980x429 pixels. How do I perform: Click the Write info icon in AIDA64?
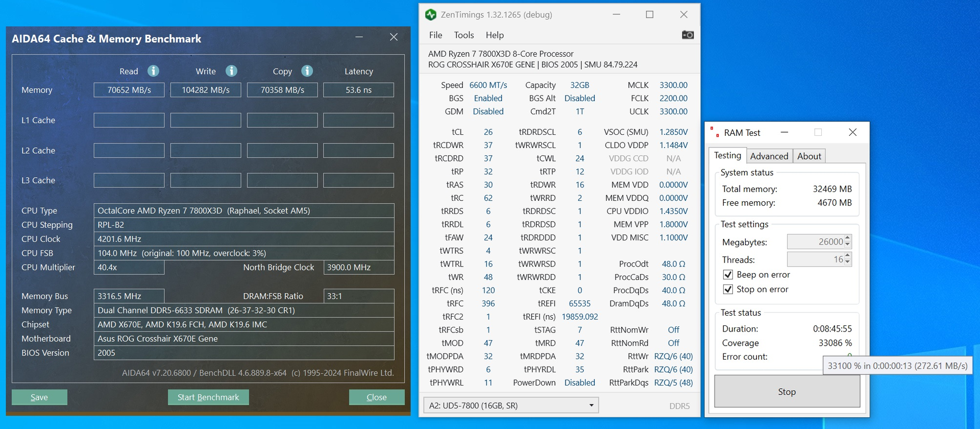point(231,71)
